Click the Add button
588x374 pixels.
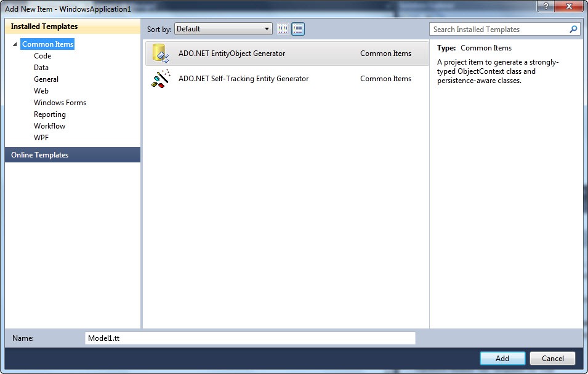502,358
